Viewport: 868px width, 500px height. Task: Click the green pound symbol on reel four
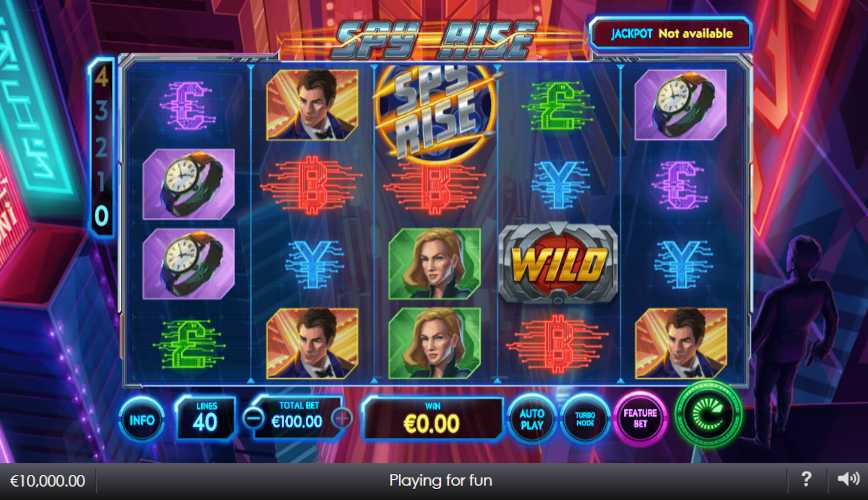558,105
